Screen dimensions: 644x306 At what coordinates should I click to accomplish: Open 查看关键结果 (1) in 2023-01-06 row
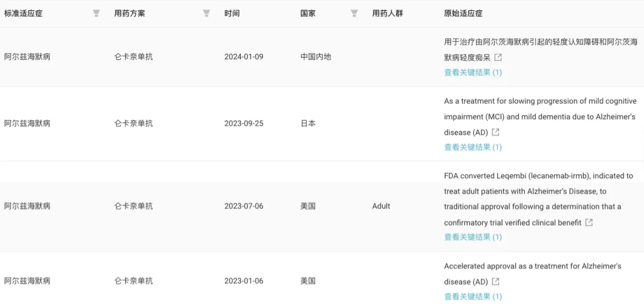pyautogui.click(x=473, y=296)
